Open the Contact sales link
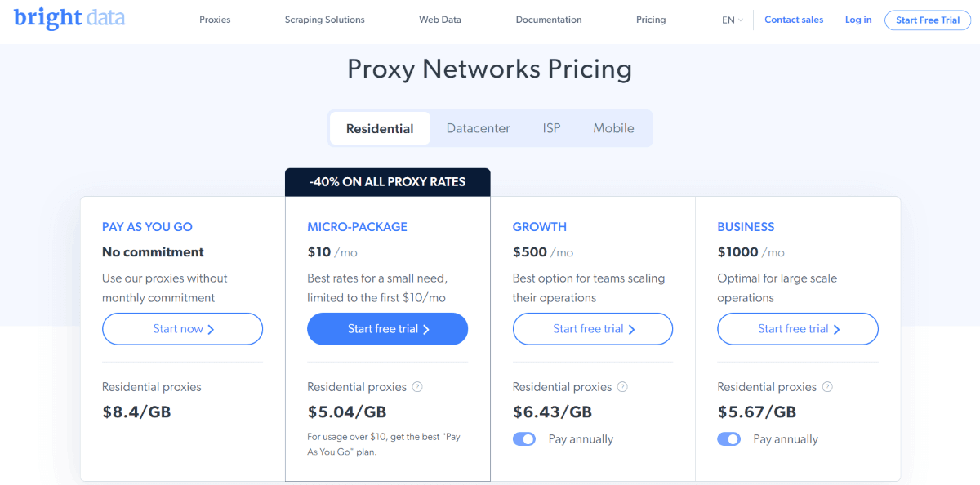The height and width of the screenshot is (485, 980). click(x=794, y=20)
